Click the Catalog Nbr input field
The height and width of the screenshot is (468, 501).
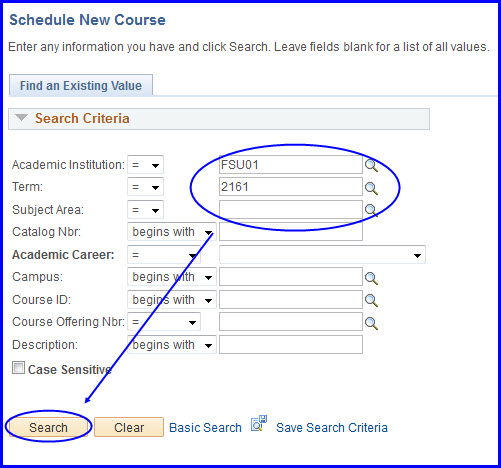[291, 232]
